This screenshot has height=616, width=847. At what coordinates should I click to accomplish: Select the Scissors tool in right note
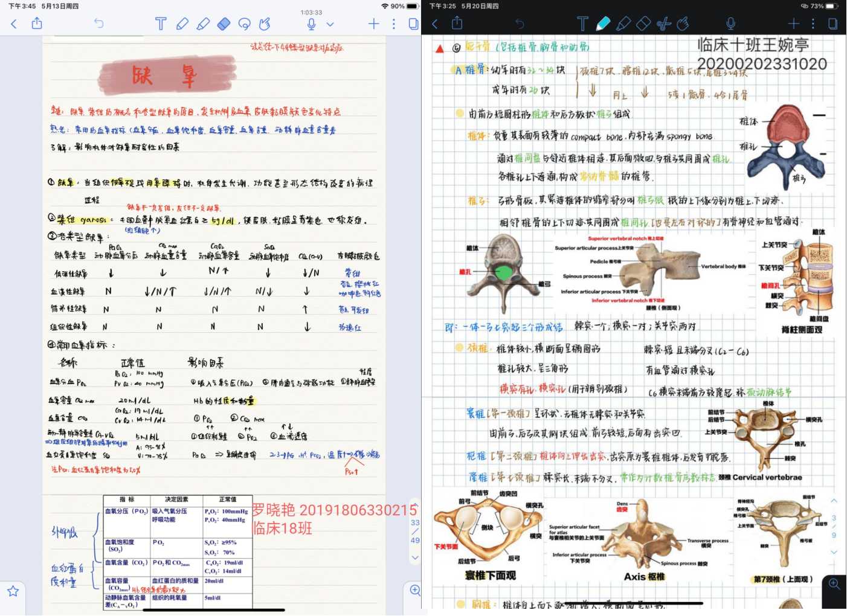coord(664,24)
